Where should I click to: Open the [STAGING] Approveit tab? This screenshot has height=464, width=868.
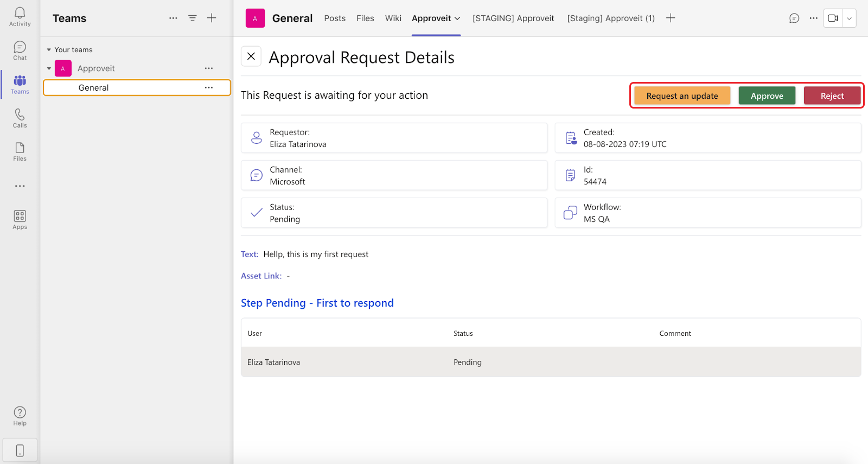point(513,18)
